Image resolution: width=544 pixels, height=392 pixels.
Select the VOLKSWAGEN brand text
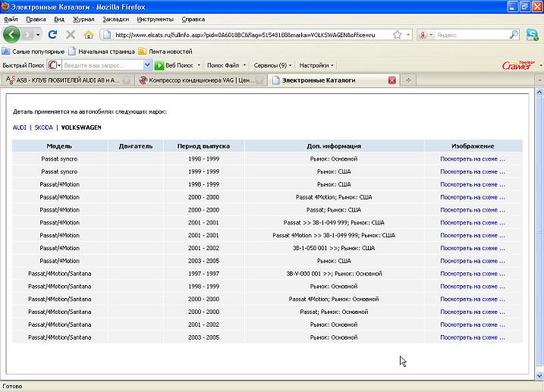81,127
